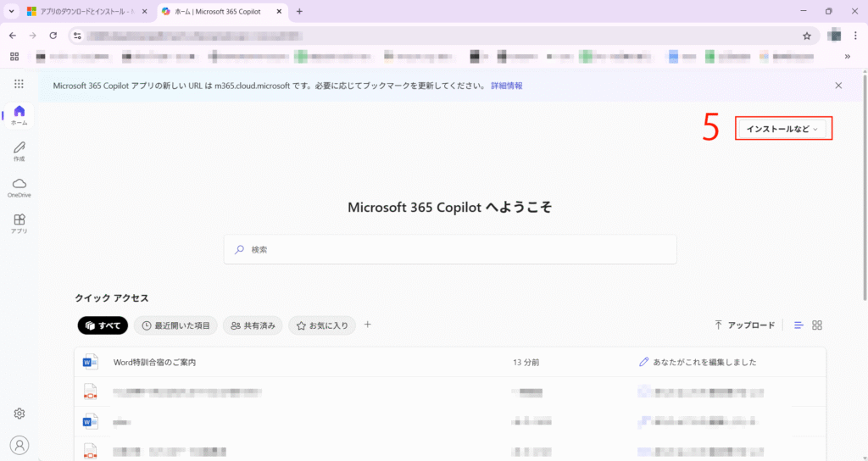Switch to the アプリのダウンロードとインストール tab

click(x=88, y=11)
